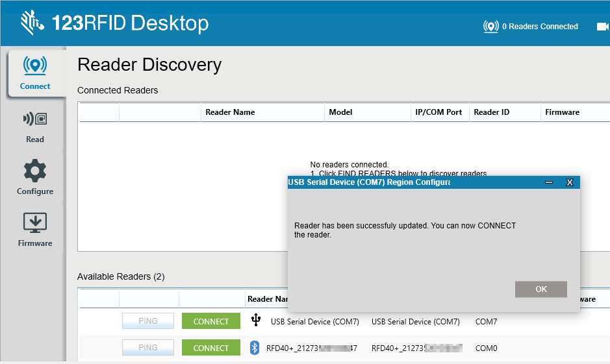Viewport: 610px width, 364px height.
Task: Click the IP/COM Port column header
Action: (x=438, y=112)
